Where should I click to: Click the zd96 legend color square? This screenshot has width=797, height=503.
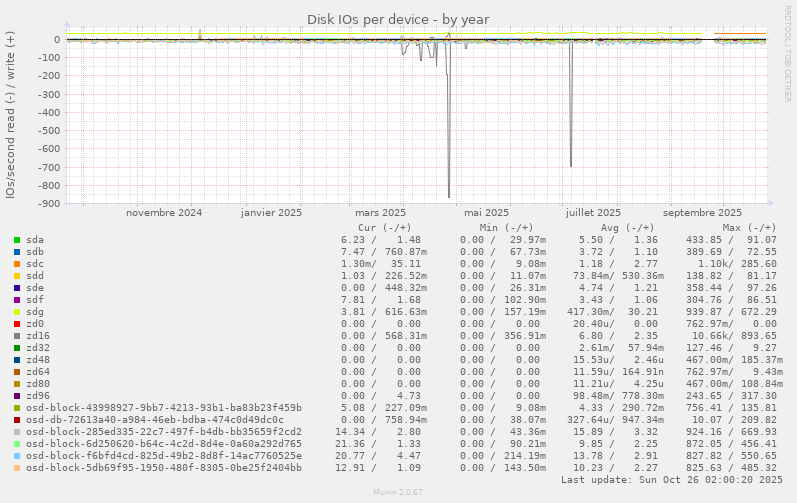pyautogui.click(x=17, y=396)
